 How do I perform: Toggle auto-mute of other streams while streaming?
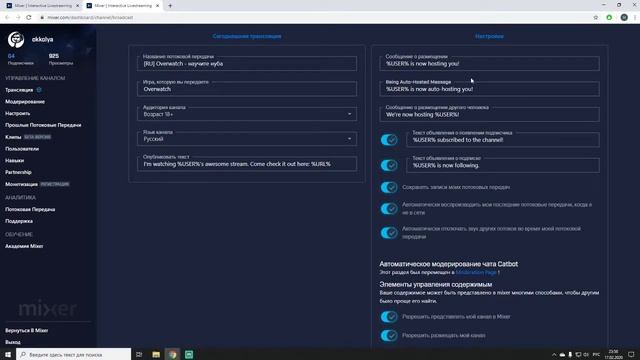(x=389, y=233)
